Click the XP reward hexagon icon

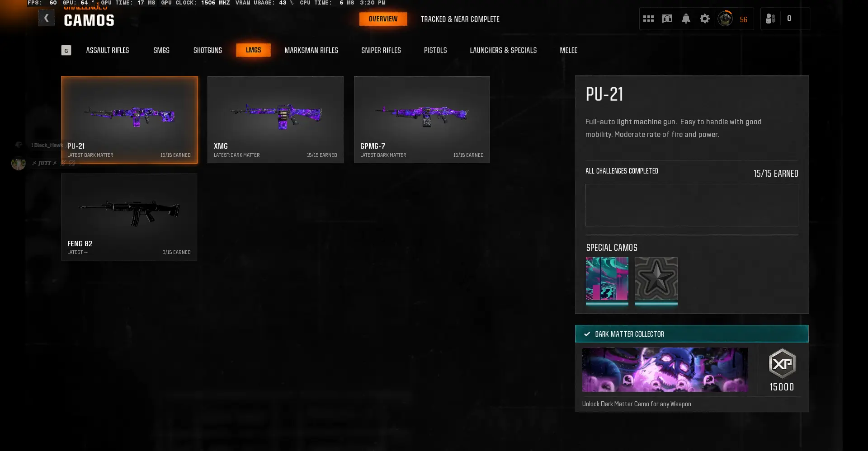tap(782, 363)
